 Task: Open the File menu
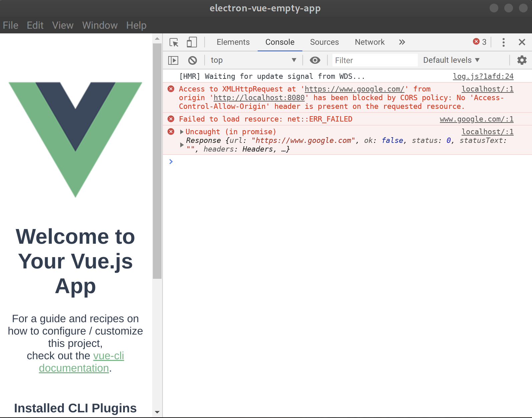10,25
